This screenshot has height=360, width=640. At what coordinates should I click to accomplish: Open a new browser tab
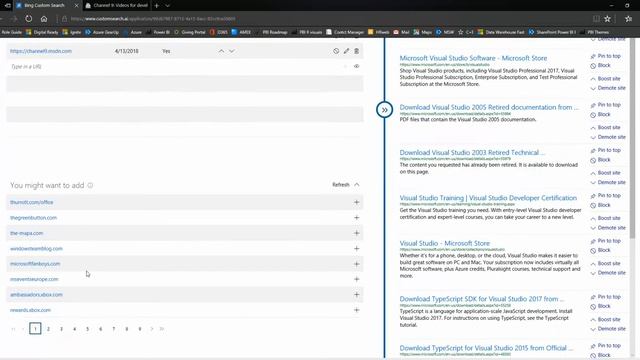(156, 6)
